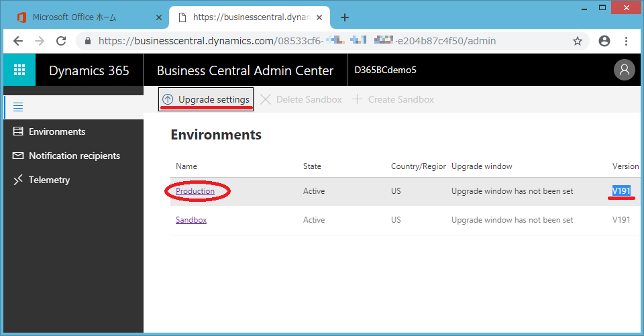Close the businesscentral.dynamics tab
Viewport: 644px width, 336px height.
(319, 17)
